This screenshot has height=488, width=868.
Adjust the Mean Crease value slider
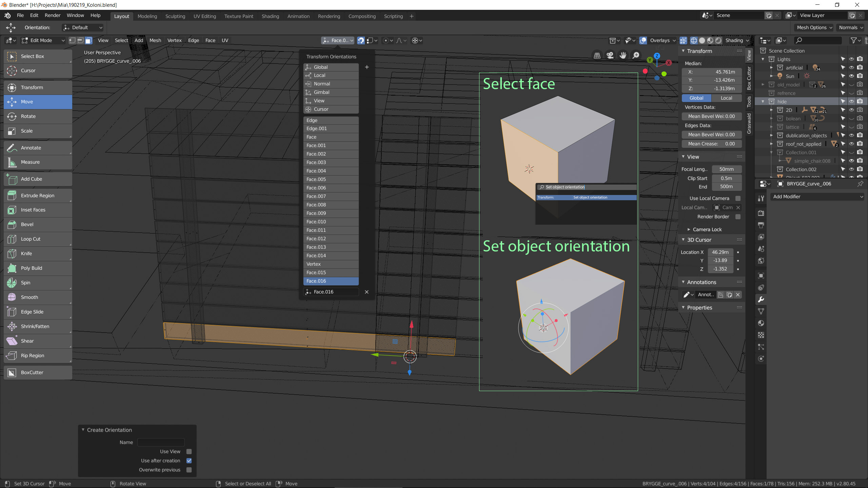pyautogui.click(x=711, y=144)
